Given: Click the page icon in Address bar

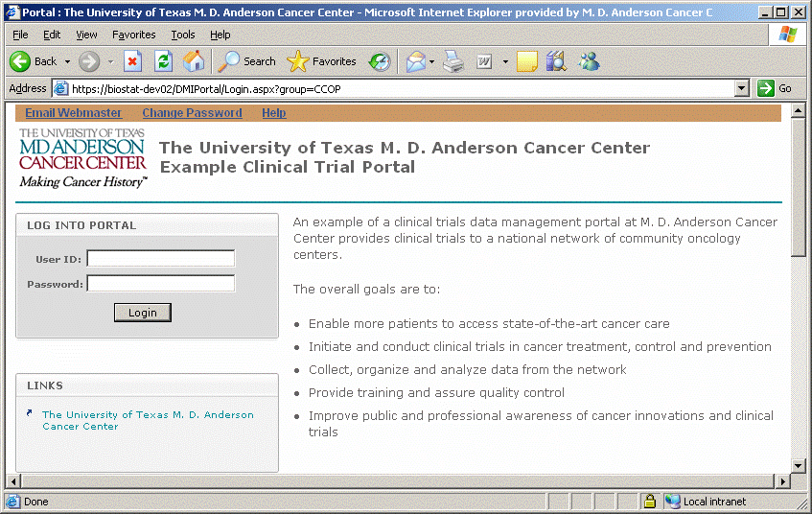Looking at the screenshot, I should (60, 88).
